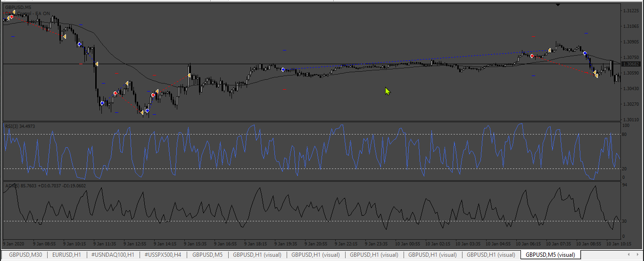Click the '9 Jan 10:15' time axis label
The width and height of the screenshot is (644, 261).
(74, 244)
